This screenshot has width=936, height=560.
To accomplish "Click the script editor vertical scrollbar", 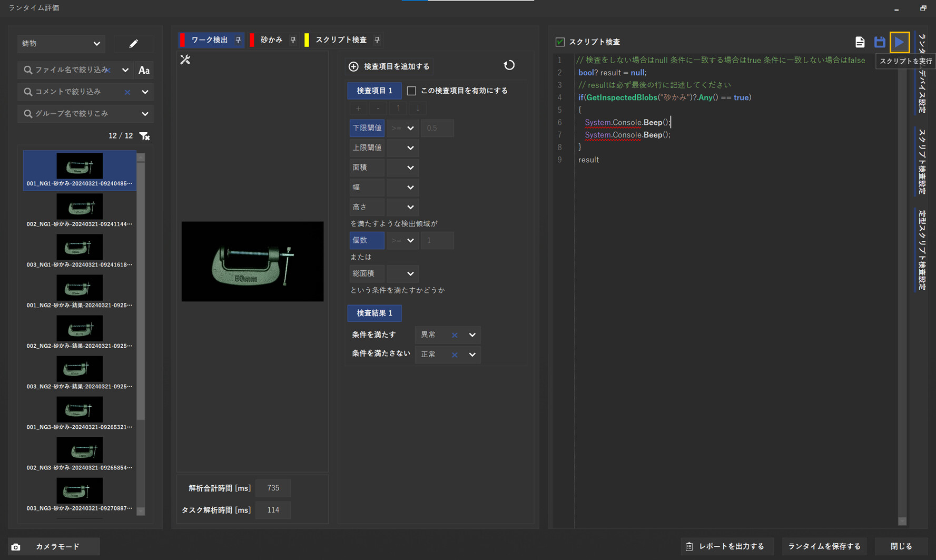I will click(902, 290).
